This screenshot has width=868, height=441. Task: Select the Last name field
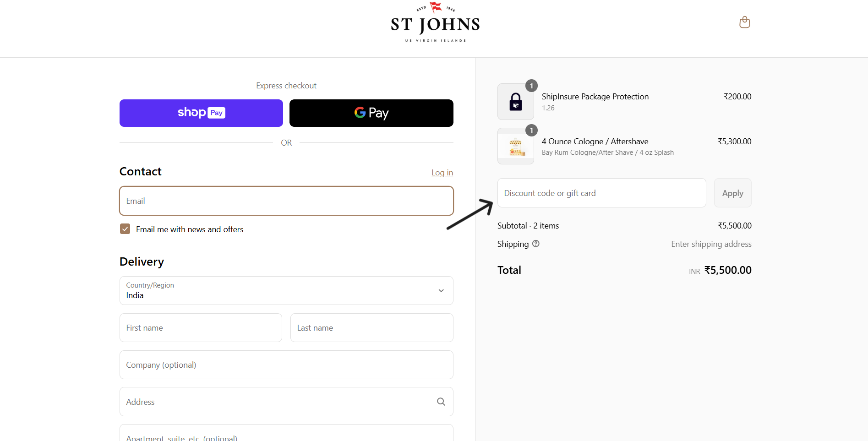tap(371, 328)
